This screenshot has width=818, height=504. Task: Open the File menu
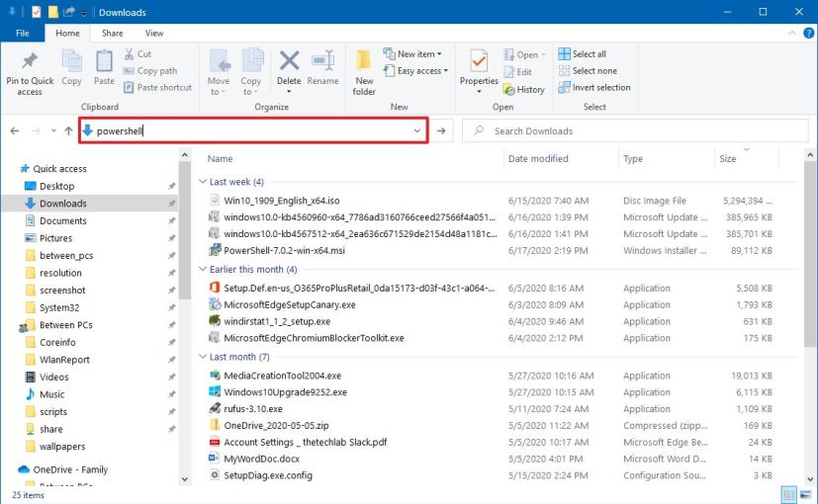point(23,33)
